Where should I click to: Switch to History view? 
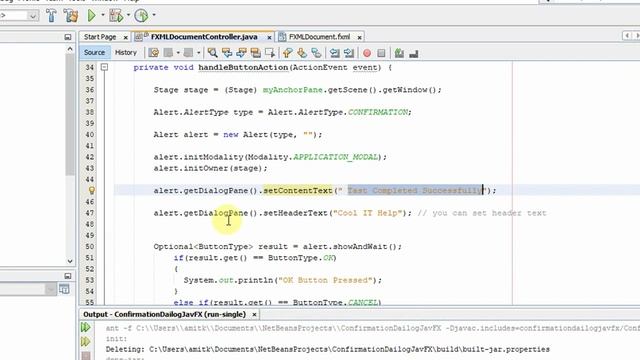125,52
